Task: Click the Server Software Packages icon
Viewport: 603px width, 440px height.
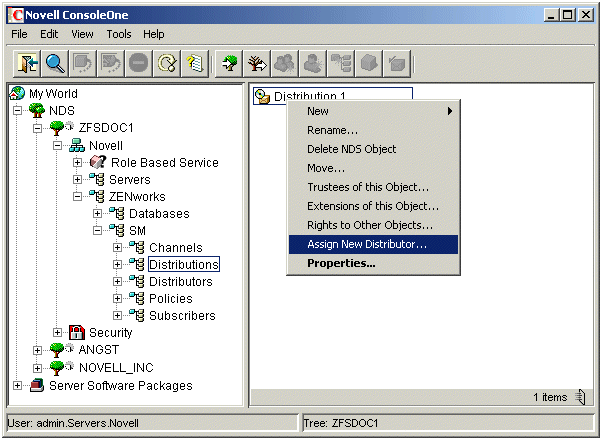Action: click(x=37, y=385)
